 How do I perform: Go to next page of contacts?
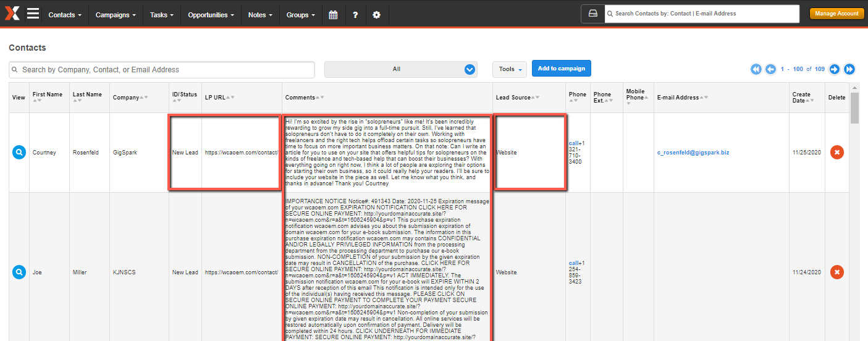pos(834,69)
